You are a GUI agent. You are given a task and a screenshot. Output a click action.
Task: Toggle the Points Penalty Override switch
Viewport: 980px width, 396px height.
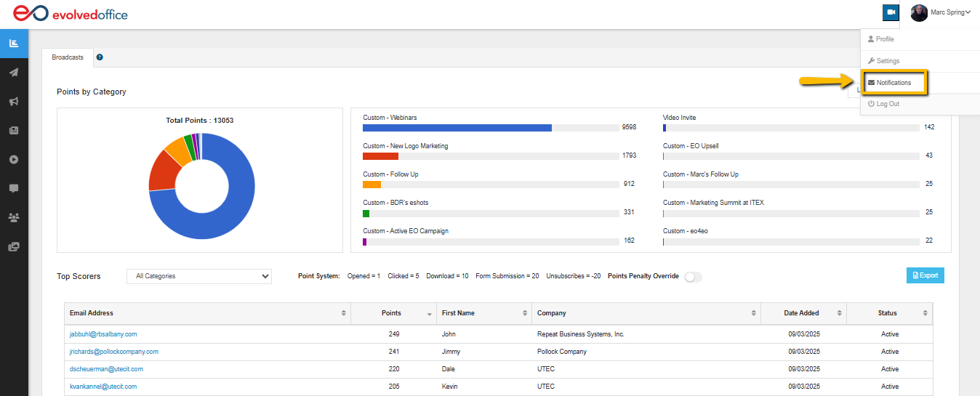(693, 277)
